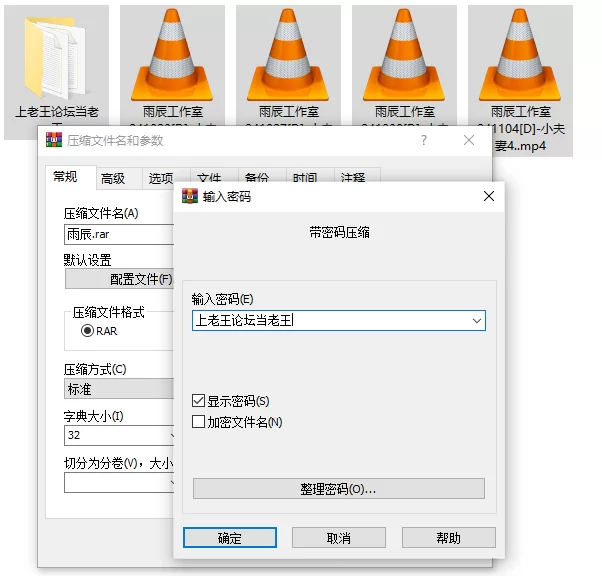Click the WinRAR icon in 压缩文件名和参数 title bar

(x=54, y=140)
